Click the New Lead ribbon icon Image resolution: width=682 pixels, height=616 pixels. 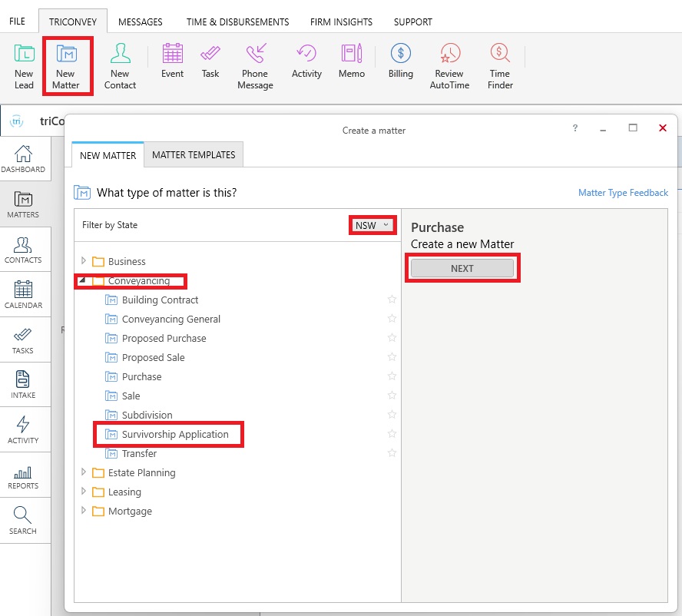click(x=24, y=66)
